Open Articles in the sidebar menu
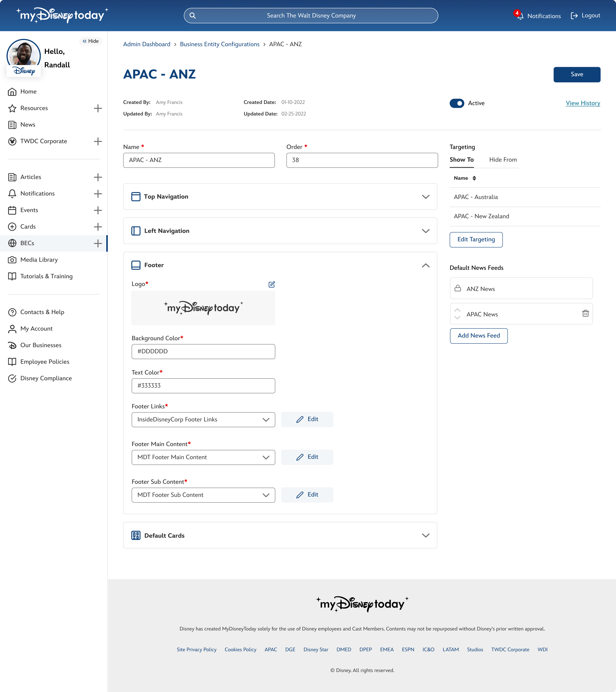This screenshot has height=692, width=616. (x=31, y=177)
